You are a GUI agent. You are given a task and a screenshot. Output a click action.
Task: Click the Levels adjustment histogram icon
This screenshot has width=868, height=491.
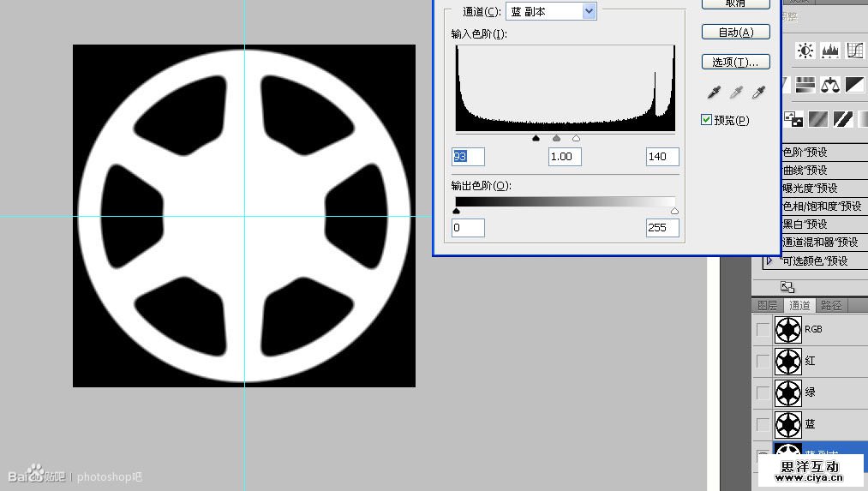[x=830, y=51]
